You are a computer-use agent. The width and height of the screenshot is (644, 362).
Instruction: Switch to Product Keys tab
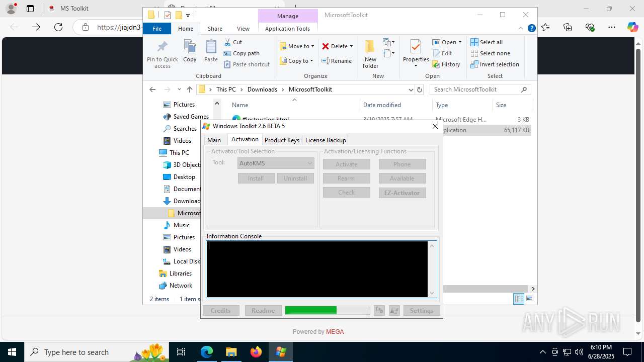click(282, 140)
